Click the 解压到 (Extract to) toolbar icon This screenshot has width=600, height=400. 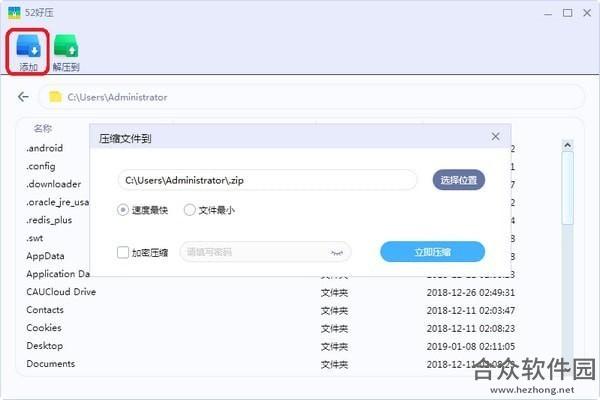coord(66,52)
